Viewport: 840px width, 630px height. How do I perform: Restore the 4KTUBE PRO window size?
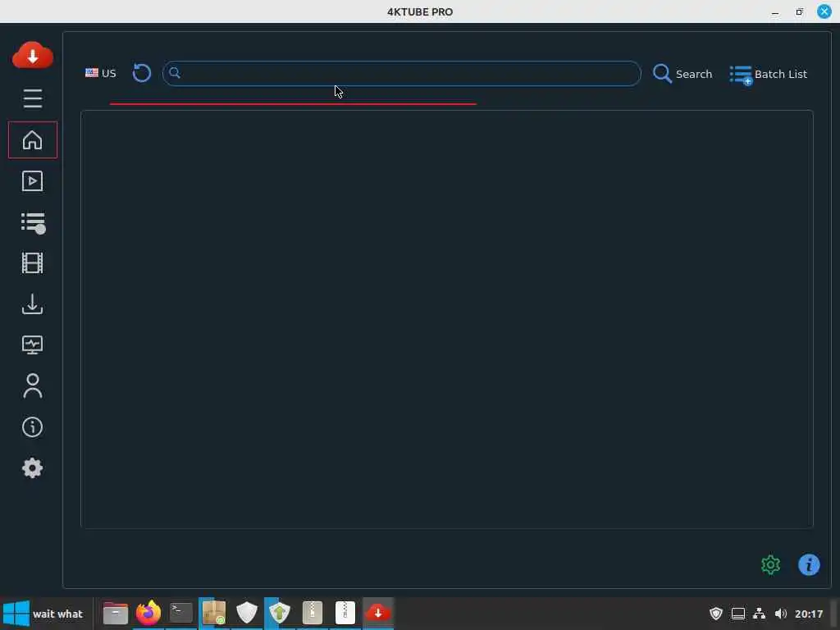tap(799, 11)
